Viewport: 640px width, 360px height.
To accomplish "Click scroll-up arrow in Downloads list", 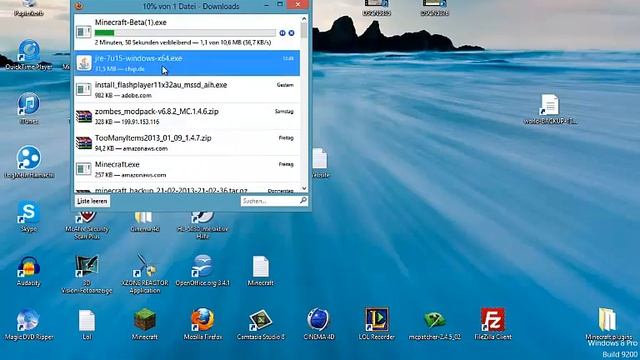I will 304,19.
